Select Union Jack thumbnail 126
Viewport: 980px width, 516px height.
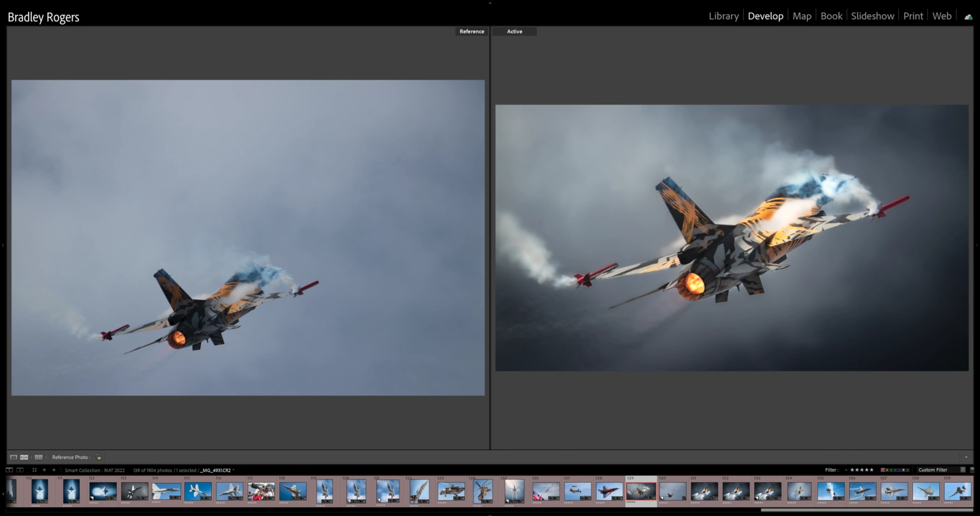(x=546, y=491)
